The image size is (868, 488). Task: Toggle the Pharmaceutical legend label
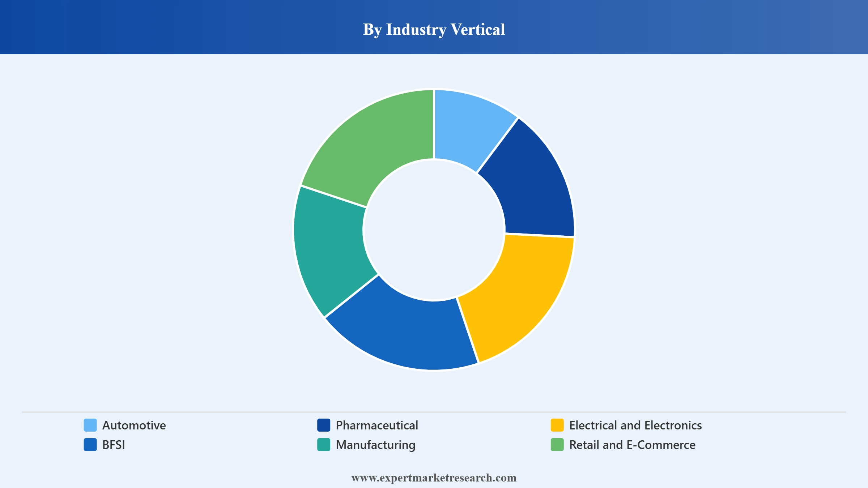(377, 425)
